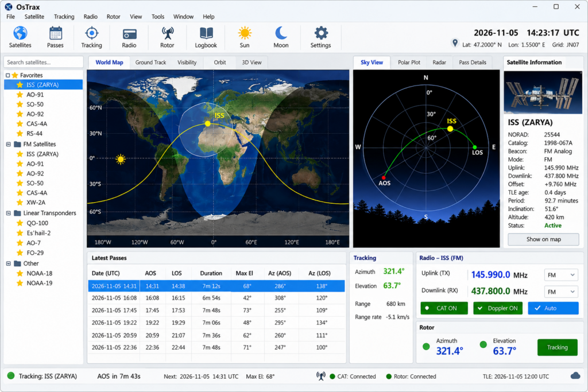The image size is (588, 392).
Task: Click the red AOS point in Sky View
Action: 384,178
